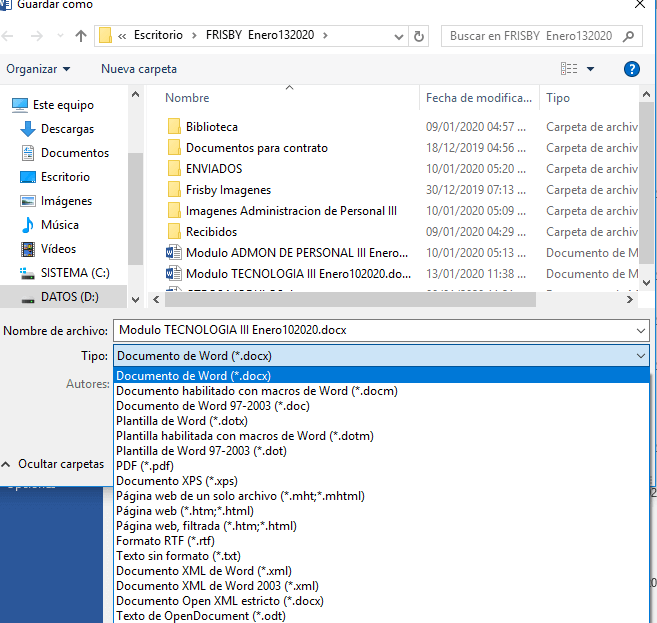Choose Documento XML de Word (*.xml)
The height and width of the screenshot is (623, 657).
point(381,571)
